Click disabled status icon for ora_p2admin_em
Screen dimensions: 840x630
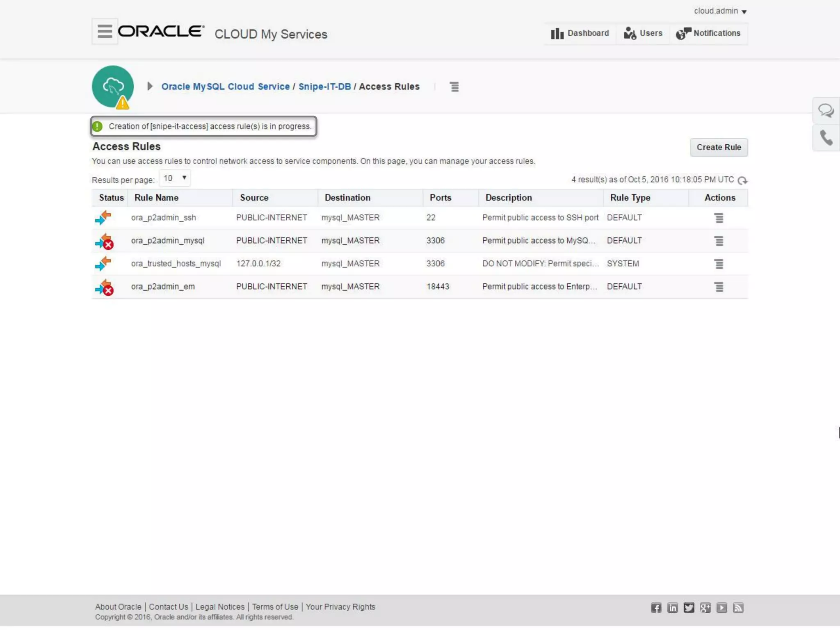[x=104, y=287]
